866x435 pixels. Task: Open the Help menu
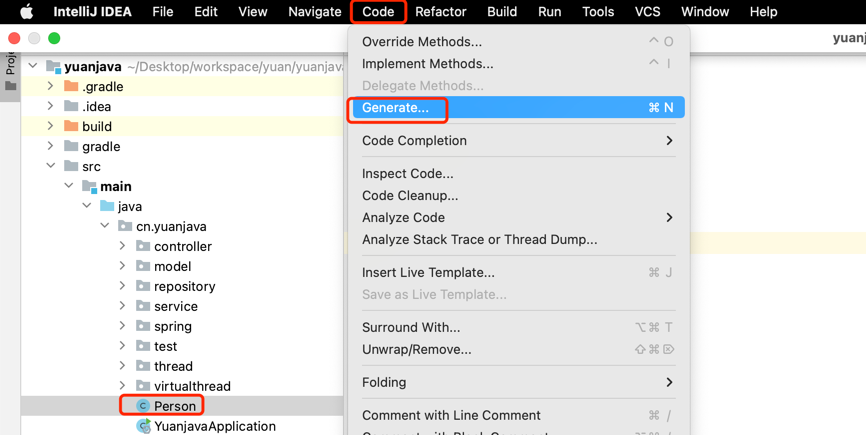(x=764, y=12)
